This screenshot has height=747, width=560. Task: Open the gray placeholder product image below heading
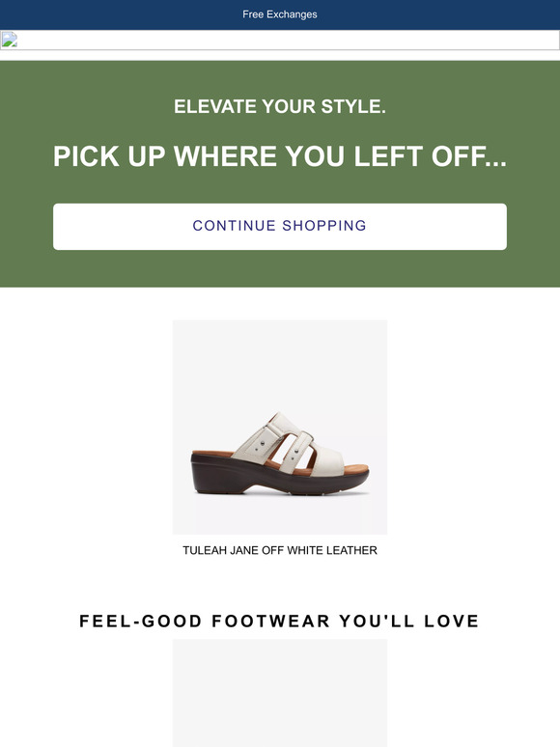[x=280, y=693]
